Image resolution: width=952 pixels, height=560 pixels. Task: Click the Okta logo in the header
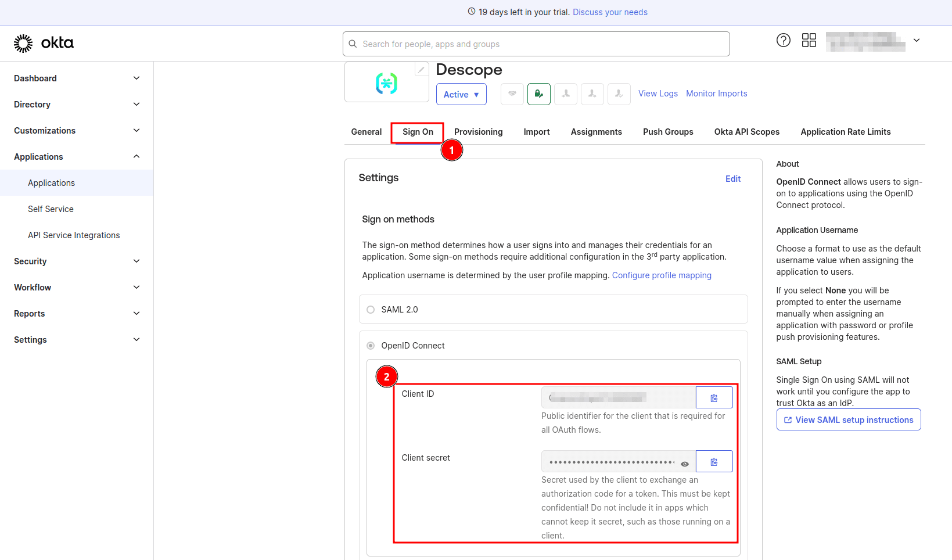point(44,43)
